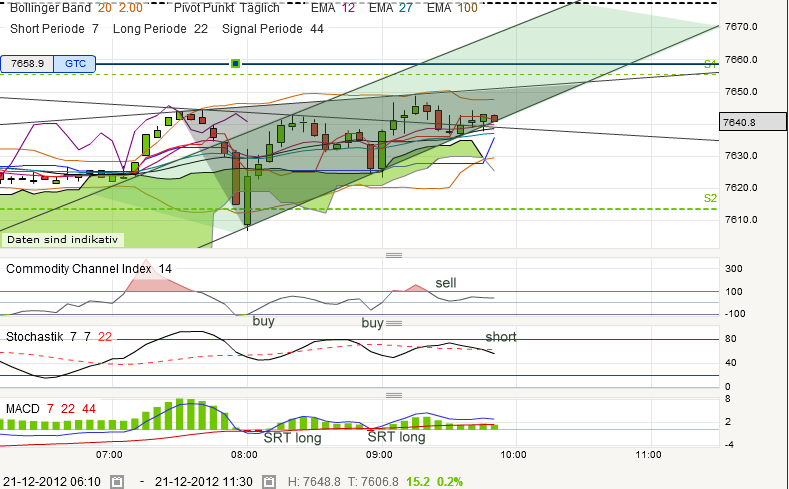This screenshot has width=789, height=489.
Task: Click the 10:00 time axis label
Action: point(513,455)
